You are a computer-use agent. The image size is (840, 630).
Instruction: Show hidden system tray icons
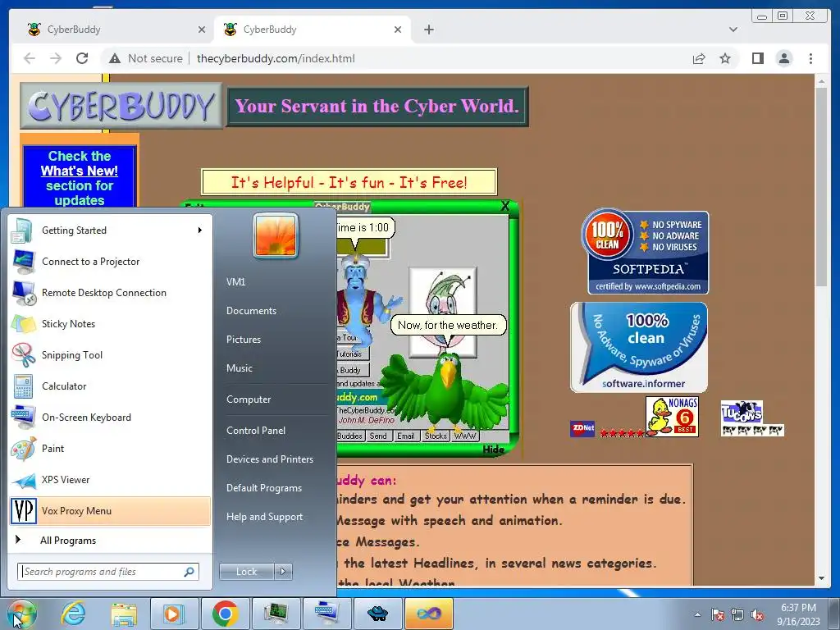[697, 614]
